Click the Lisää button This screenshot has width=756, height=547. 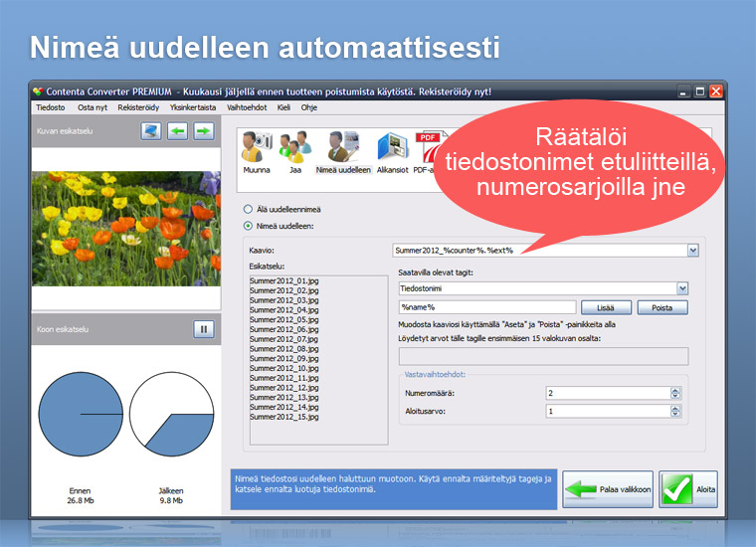[x=606, y=307]
